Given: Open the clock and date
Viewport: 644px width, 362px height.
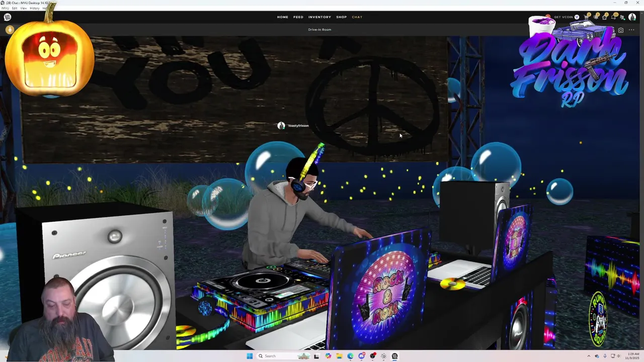Looking at the screenshot, I should tap(632, 356).
